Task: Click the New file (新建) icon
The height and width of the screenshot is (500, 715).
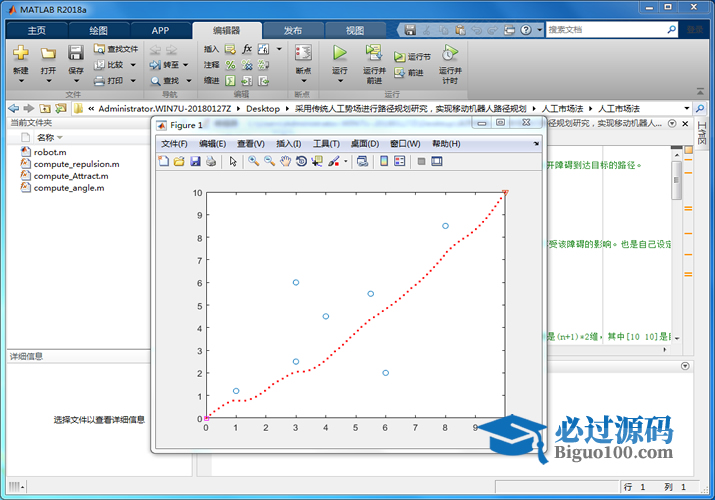Action: 21,53
